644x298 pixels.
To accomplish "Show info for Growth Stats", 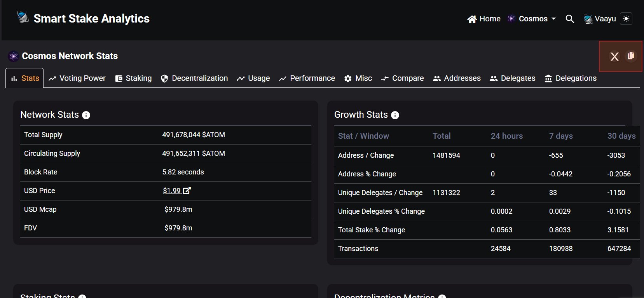I will pyautogui.click(x=395, y=115).
